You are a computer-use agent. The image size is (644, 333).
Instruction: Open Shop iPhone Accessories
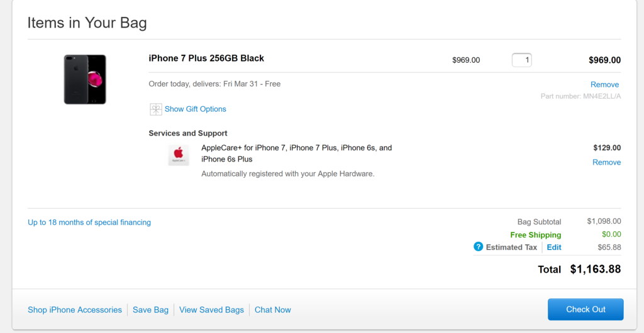click(75, 310)
